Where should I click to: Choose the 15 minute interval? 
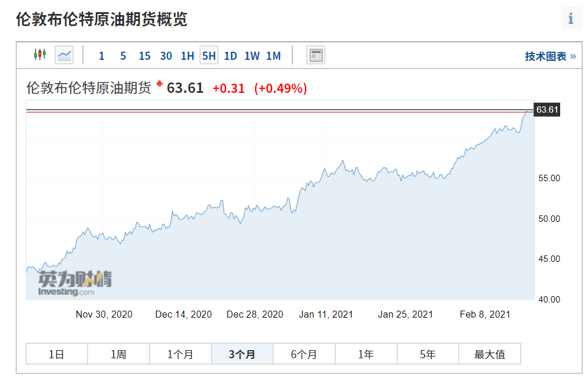coord(144,56)
